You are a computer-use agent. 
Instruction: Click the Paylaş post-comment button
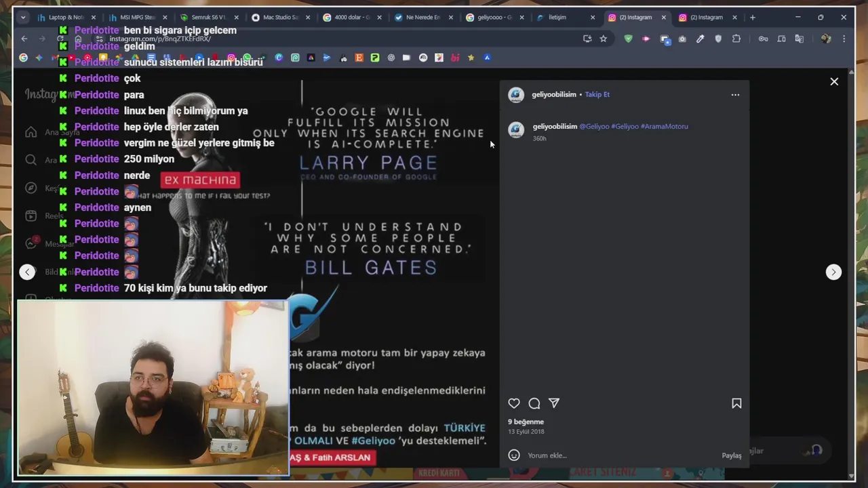coord(732,455)
